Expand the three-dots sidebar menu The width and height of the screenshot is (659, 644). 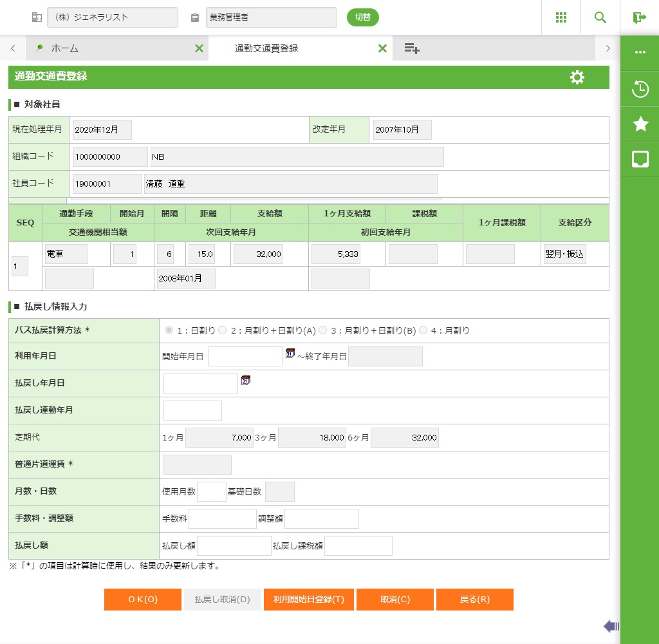pos(640,53)
